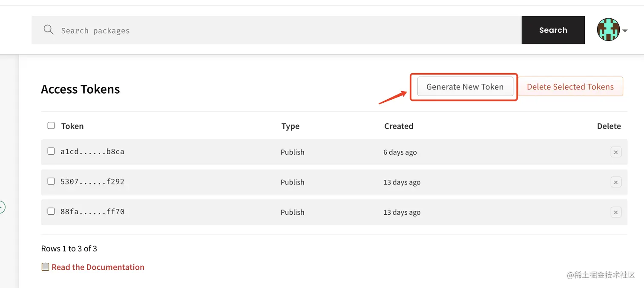The height and width of the screenshot is (288, 644).
Task: Click the Token column header
Action: tap(72, 126)
